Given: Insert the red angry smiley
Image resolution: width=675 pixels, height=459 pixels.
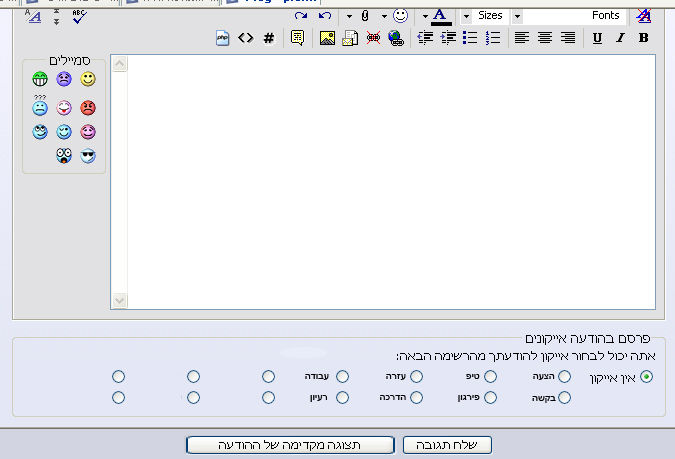Looking at the screenshot, I should pos(88,108).
